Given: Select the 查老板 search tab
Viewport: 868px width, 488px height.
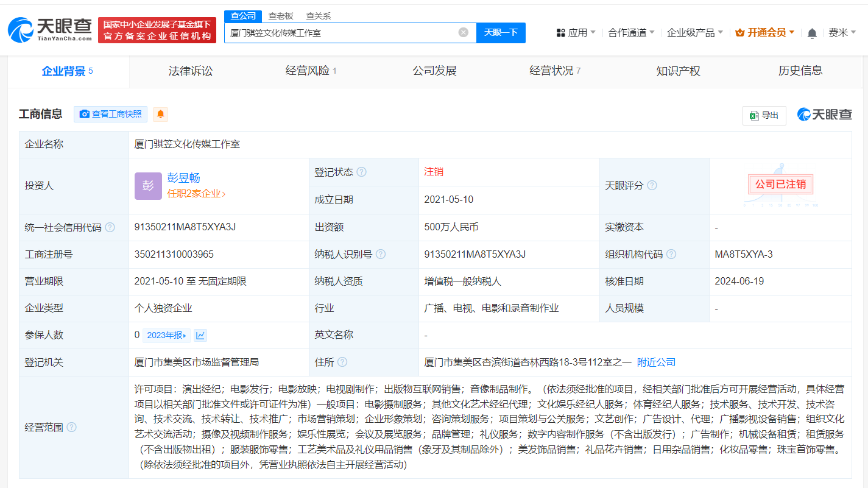Looking at the screenshot, I should 281,16.
